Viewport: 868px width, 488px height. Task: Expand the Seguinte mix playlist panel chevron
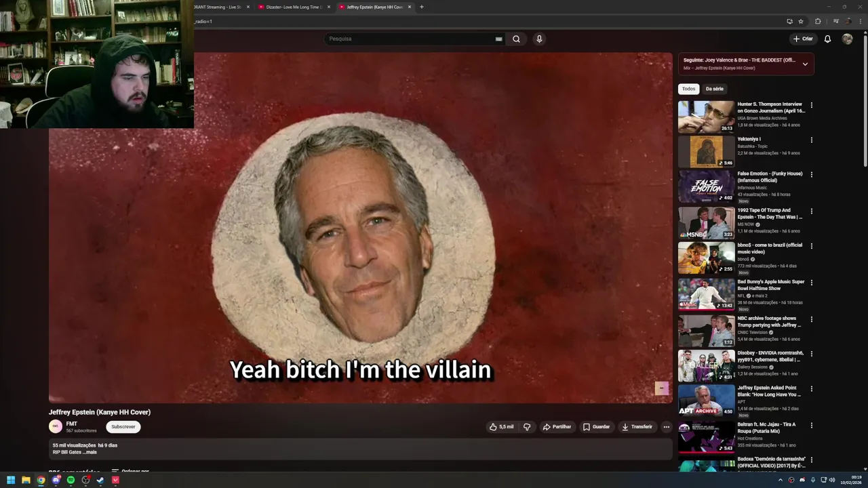pyautogui.click(x=805, y=64)
